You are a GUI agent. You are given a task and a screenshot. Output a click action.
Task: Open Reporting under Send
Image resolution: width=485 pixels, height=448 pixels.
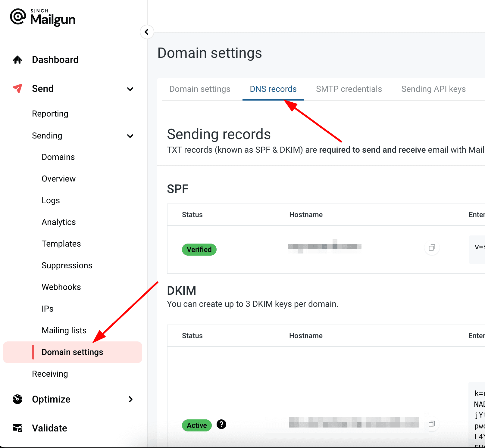(50, 114)
